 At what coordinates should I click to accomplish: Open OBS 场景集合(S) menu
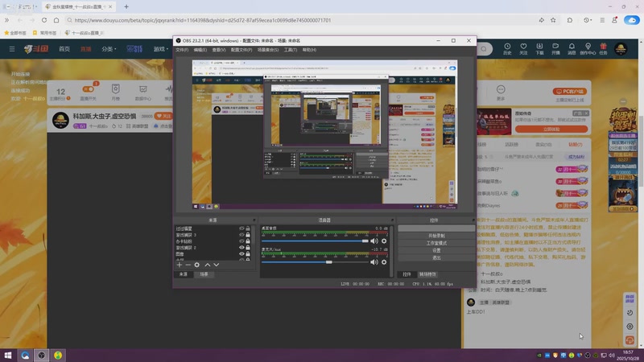[268, 50]
